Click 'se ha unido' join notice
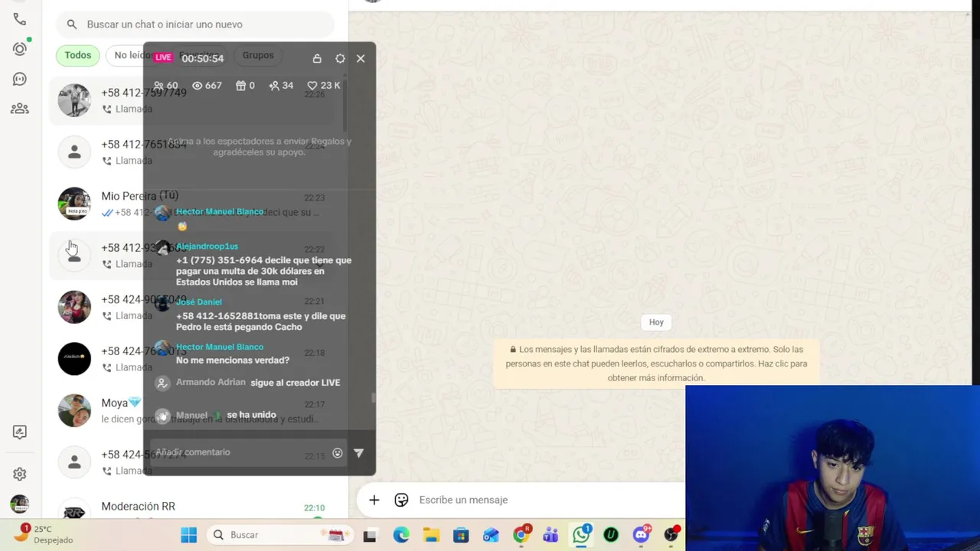The image size is (980, 551). (x=251, y=415)
